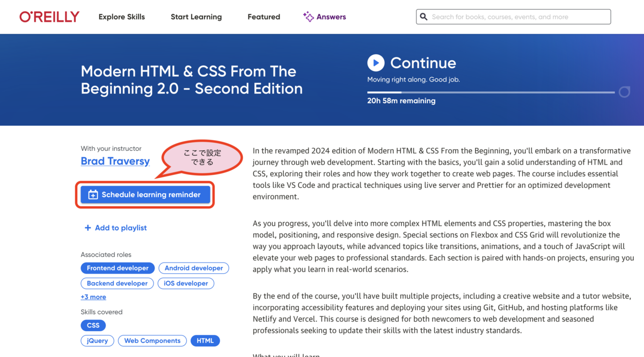Click the course title heading

point(192,80)
